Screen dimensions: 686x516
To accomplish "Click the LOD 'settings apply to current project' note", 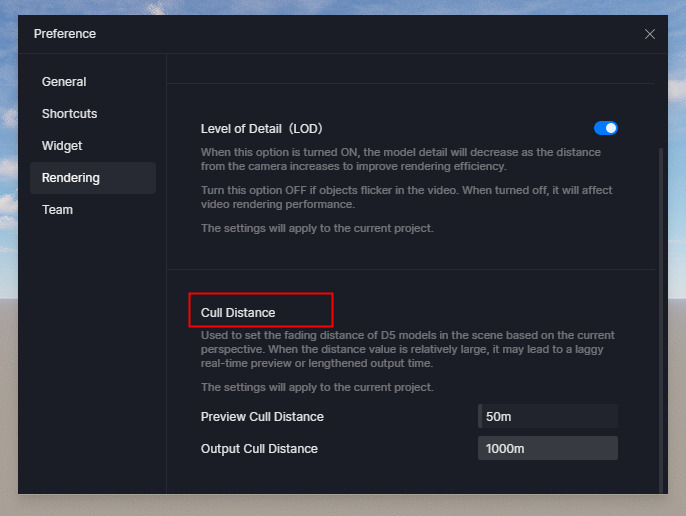I will pos(317,228).
